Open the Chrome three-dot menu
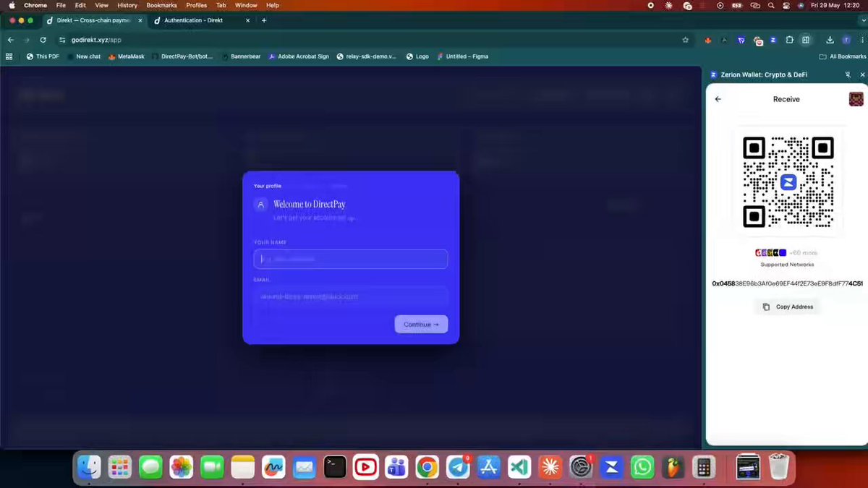This screenshot has width=868, height=488. point(861,40)
